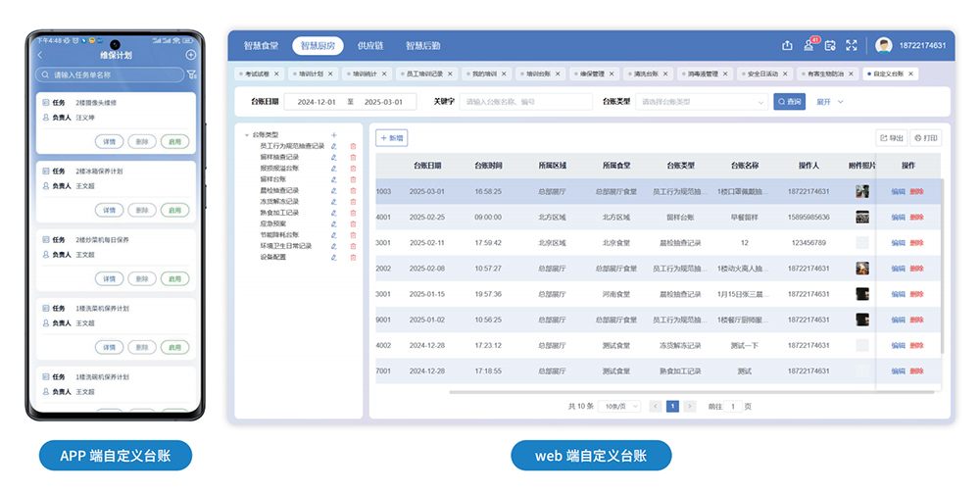Screen dimensions: 980x493
Task: Tap the add plus icon in phone header
Action: (x=191, y=55)
